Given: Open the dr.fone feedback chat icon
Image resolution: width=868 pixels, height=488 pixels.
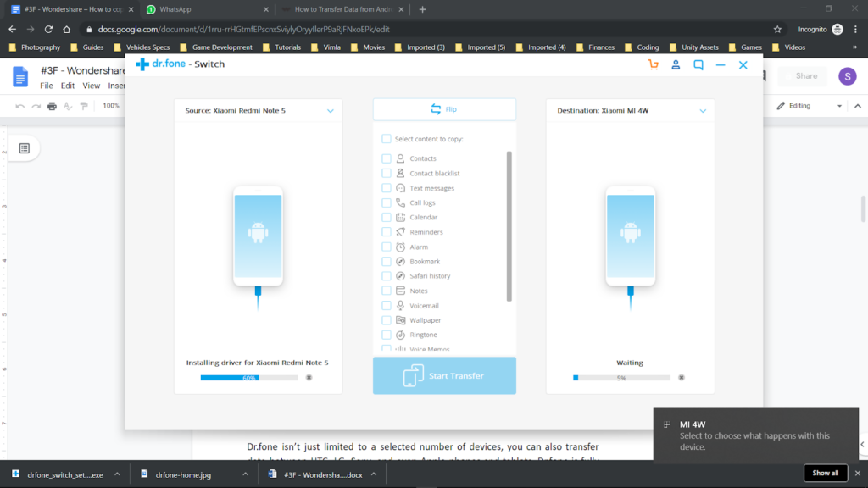Looking at the screenshot, I should (x=698, y=64).
